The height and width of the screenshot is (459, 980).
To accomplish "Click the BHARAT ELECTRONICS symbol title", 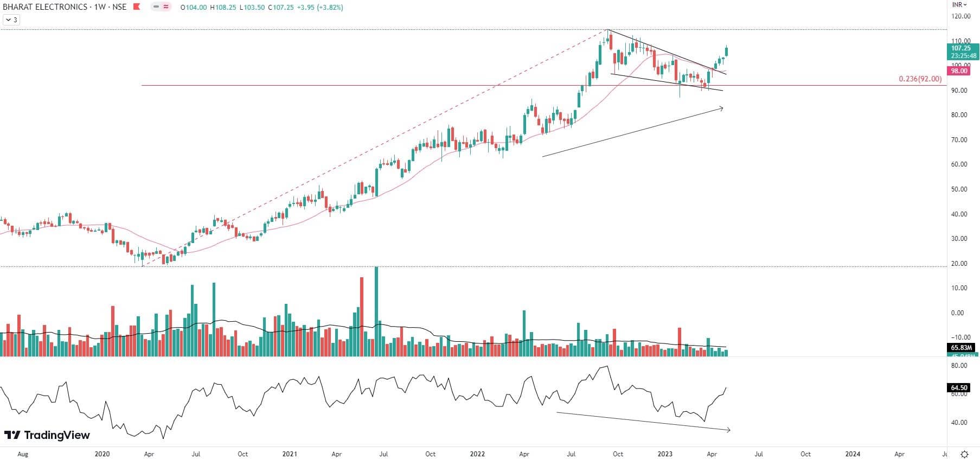I will click(45, 7).
